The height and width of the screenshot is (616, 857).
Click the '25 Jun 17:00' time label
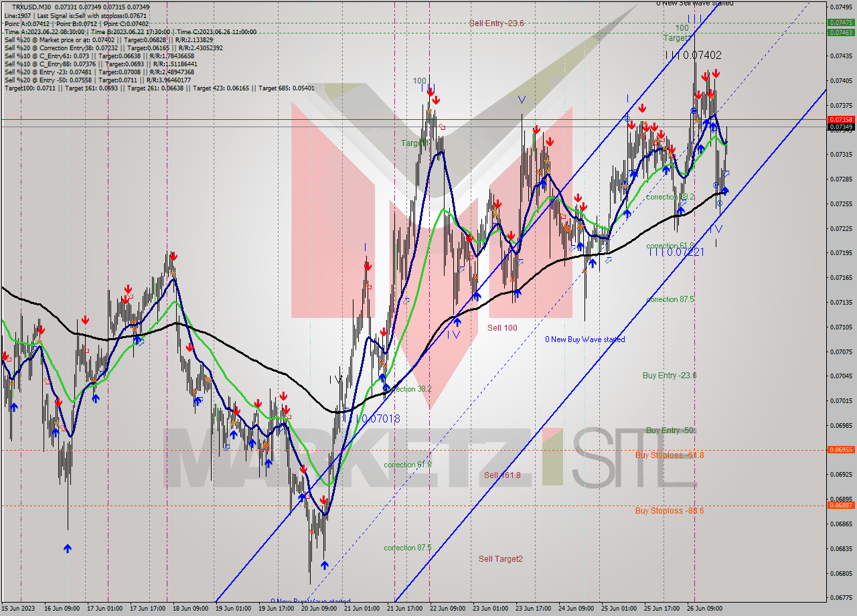pos(661,609)
